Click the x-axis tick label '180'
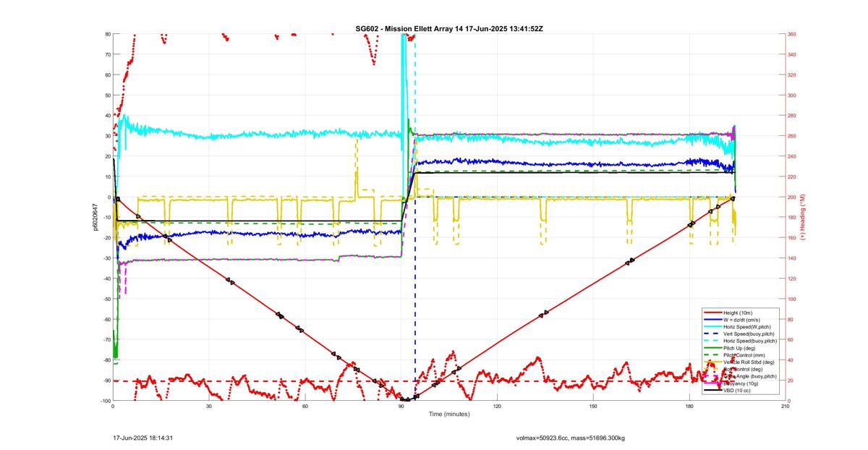Image resolution: width=868 pixels, height=450 pixels. click(689, 407)
